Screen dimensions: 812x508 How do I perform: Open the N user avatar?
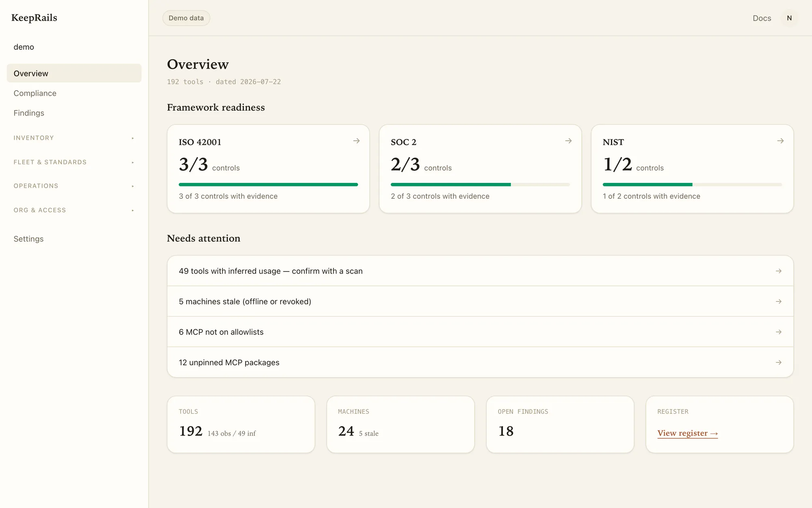click(789, 18)
